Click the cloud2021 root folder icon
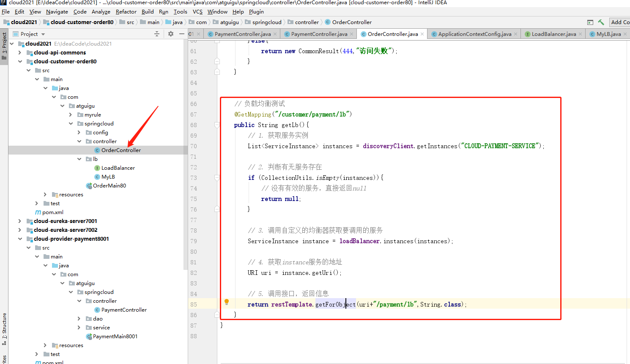 pyautogui.click(x=21, y=44)
